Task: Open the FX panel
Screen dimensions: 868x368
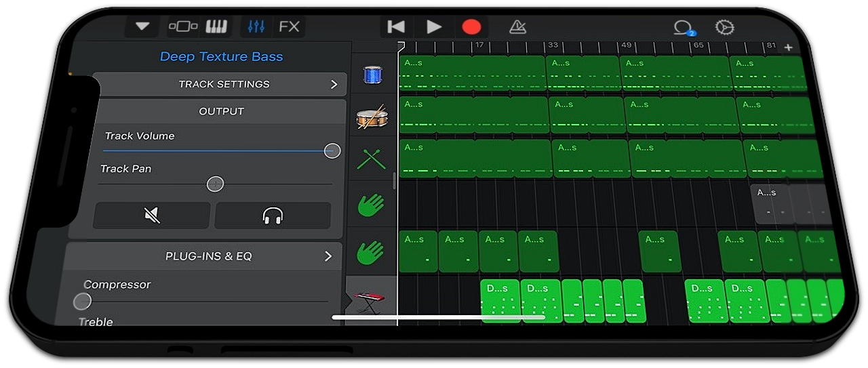Action: [x=290, y=26]
